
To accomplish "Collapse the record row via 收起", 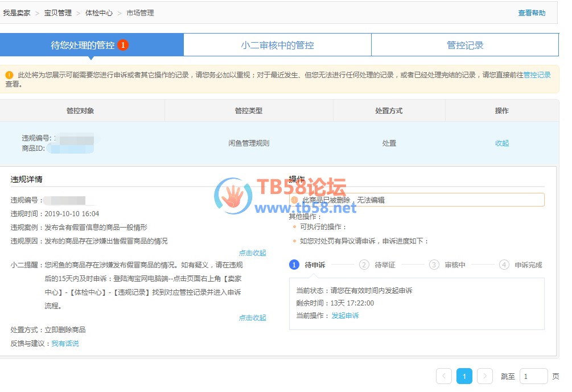I will pos(502,143).
